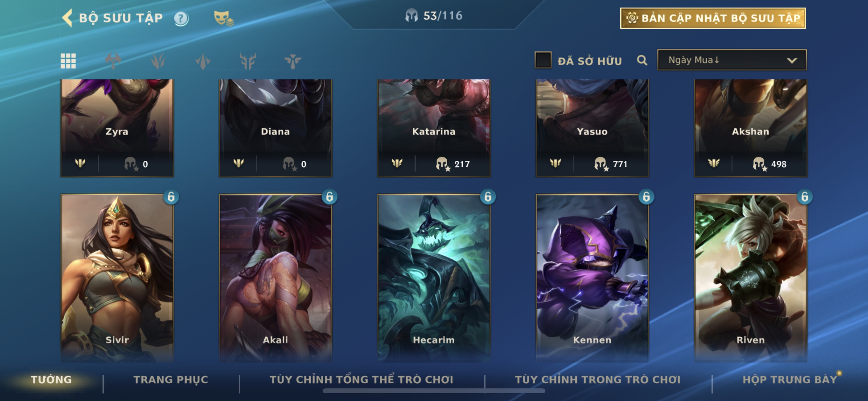Go back using the Bộ Sưu Tập arrow

click(67, 18)
